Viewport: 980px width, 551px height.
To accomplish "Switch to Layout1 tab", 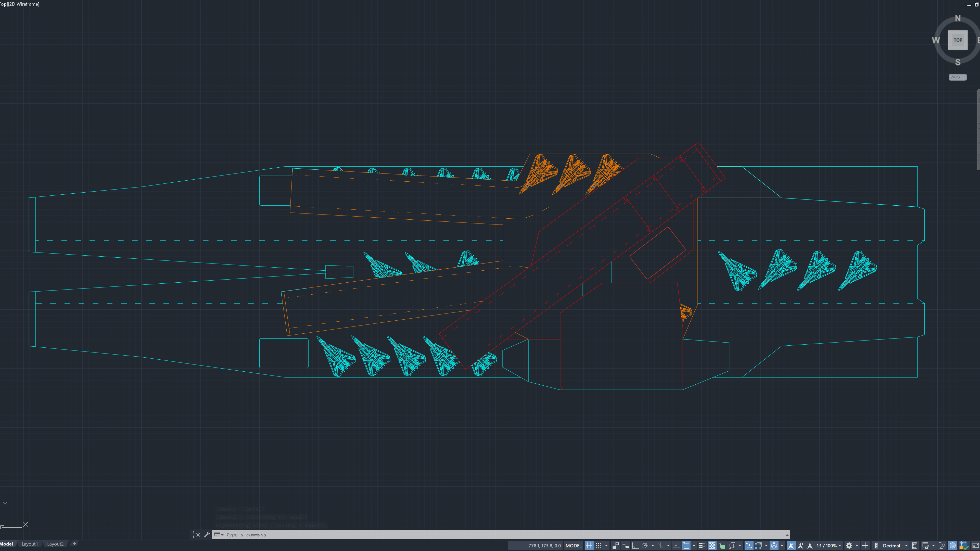I will point(30,544).
